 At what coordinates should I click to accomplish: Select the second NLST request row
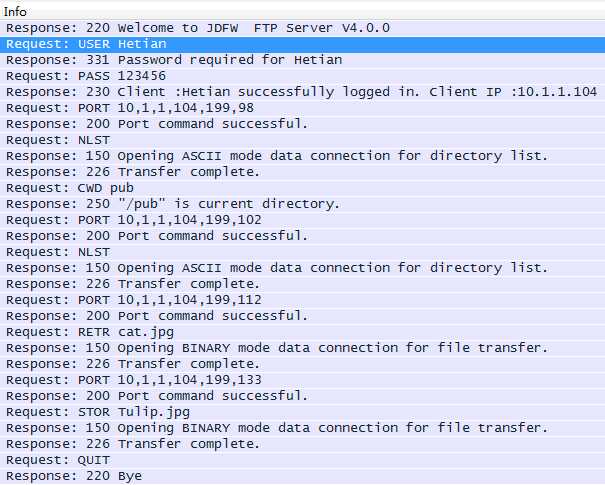(x=302, y=252)
